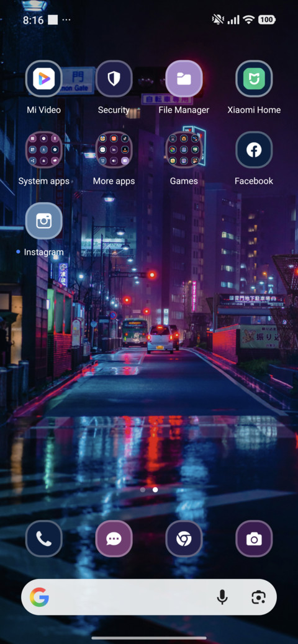Start Google voice search microphone
The height and width of the screenshot is (644, 298).
(222, 597)
